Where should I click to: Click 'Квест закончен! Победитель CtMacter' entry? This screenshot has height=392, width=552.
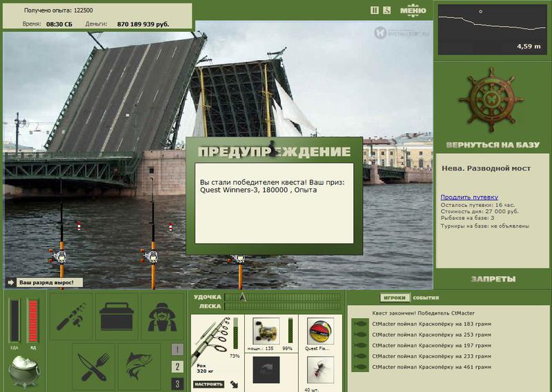pyautogui.click(x=423, y=313)
